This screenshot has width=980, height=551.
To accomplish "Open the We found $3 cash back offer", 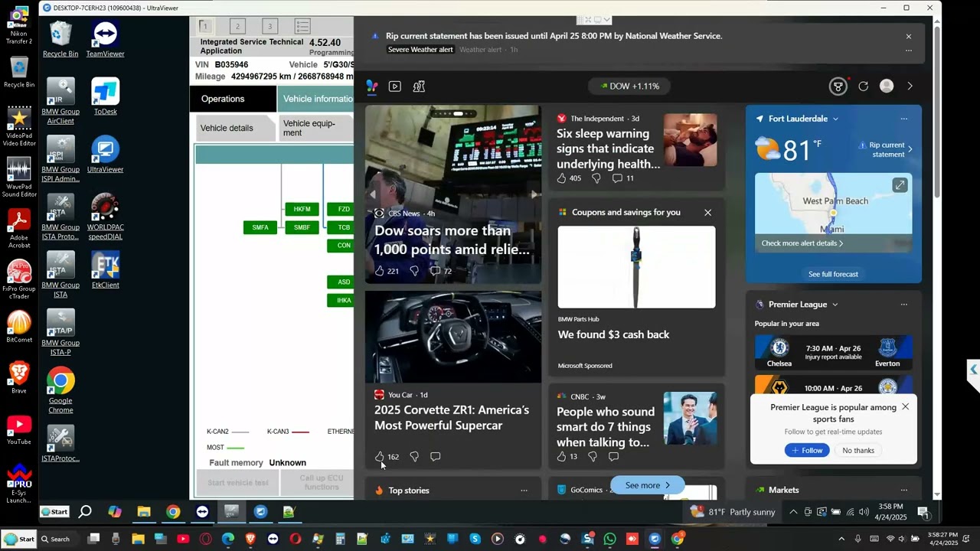I will [x=613, y=334].
